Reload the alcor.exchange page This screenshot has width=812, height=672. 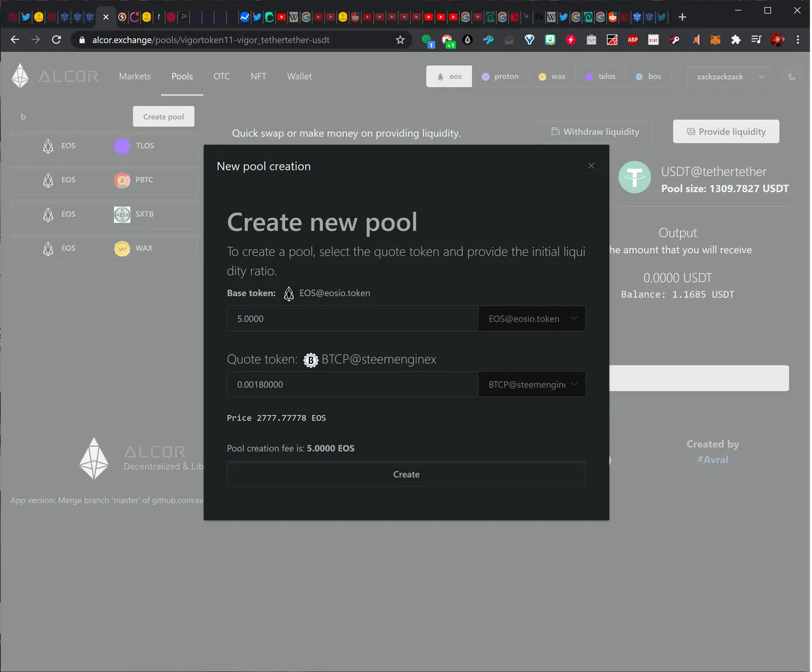point(56,40)
